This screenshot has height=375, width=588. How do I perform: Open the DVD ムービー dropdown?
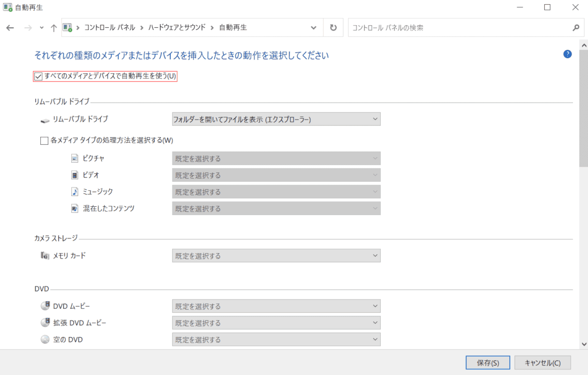tap(276, 307)
